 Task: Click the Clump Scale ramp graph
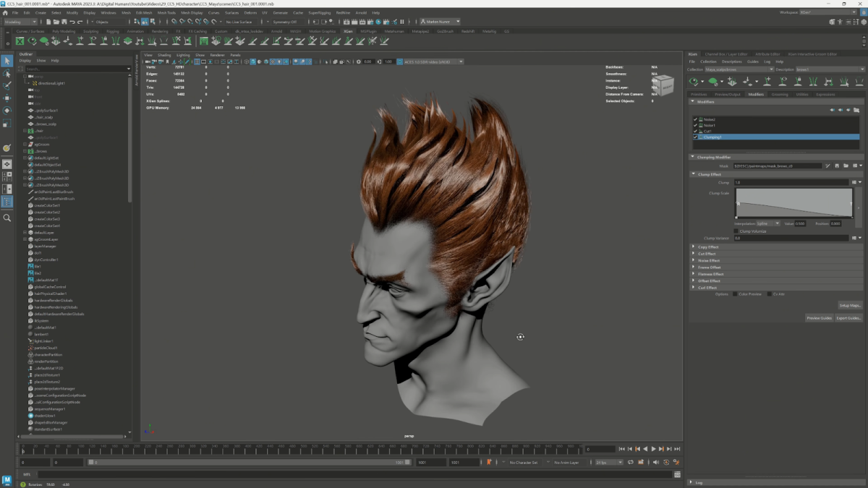click(x=793, y=202)
